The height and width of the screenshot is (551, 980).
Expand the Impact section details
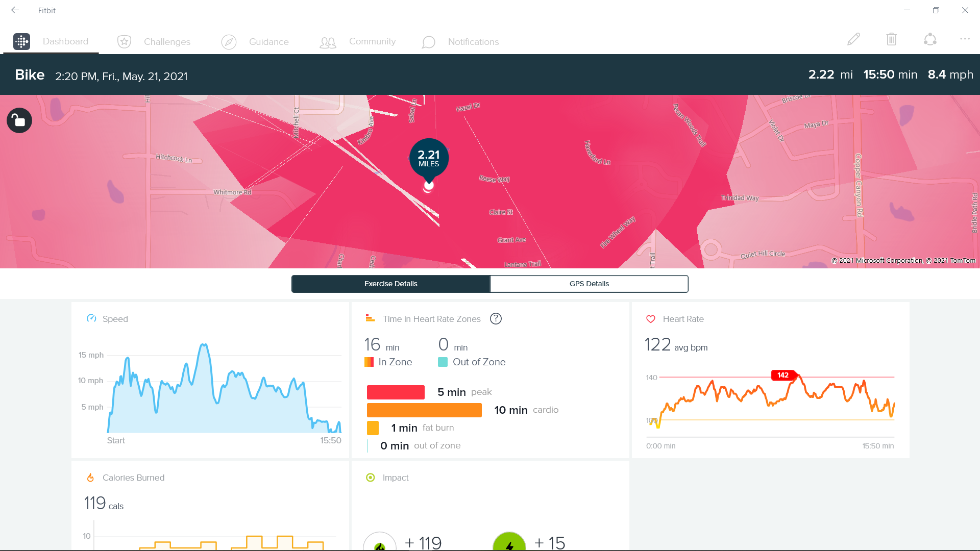396,478
